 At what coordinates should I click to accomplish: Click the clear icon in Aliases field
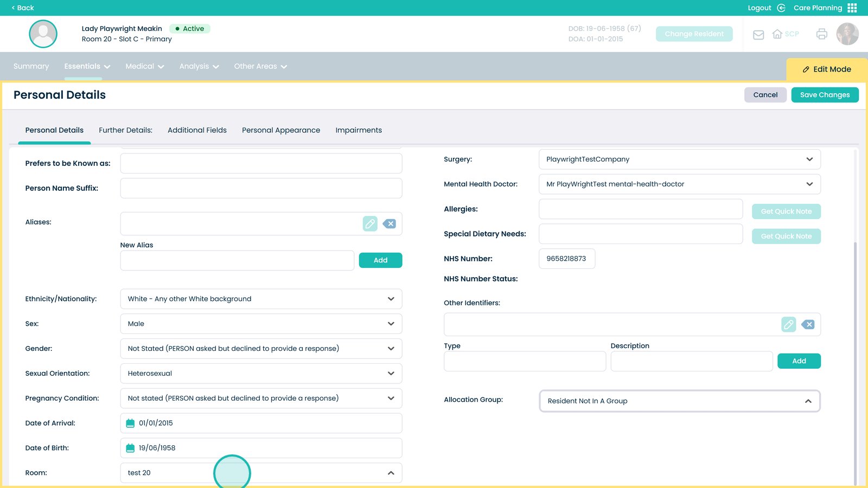click(x=390, y=224)
